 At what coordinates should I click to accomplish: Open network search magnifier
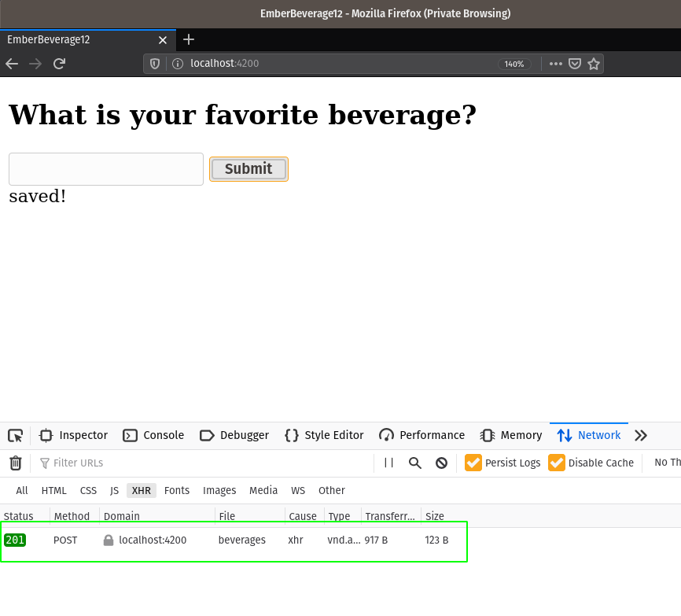(x=415, y=463)
